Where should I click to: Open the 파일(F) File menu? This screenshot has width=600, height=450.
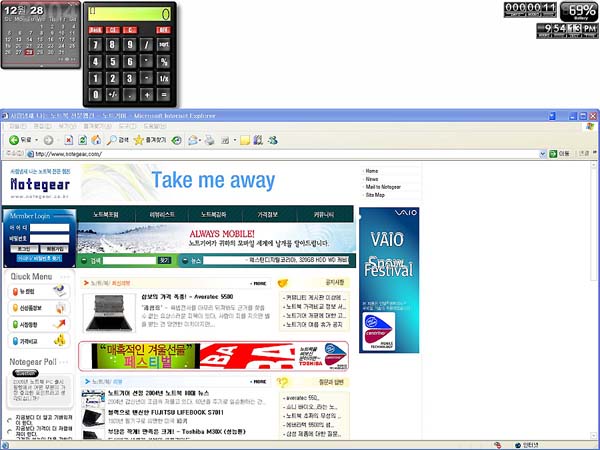pyautogui.click(x=18, y=126)
